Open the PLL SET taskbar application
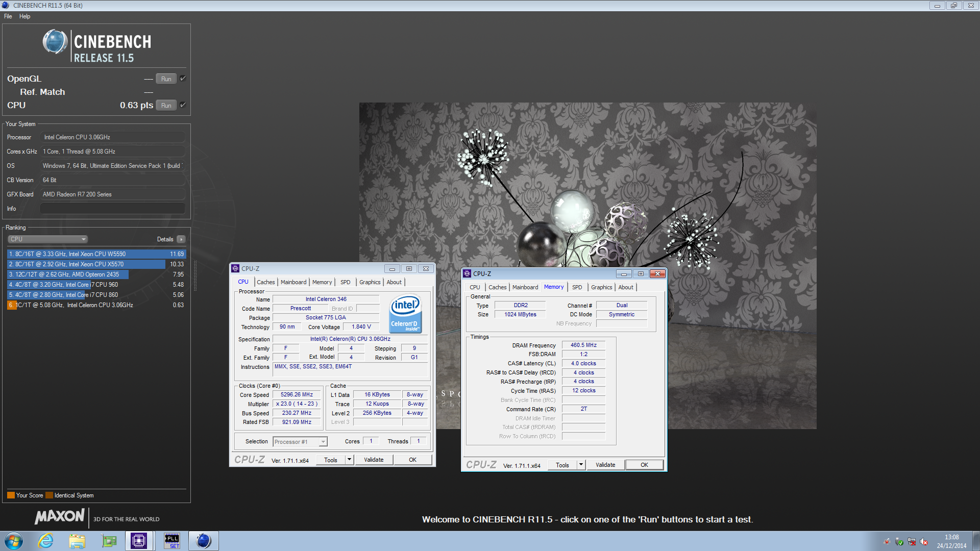The width and height of the screenshot is (980, 551). pos(172,541)
